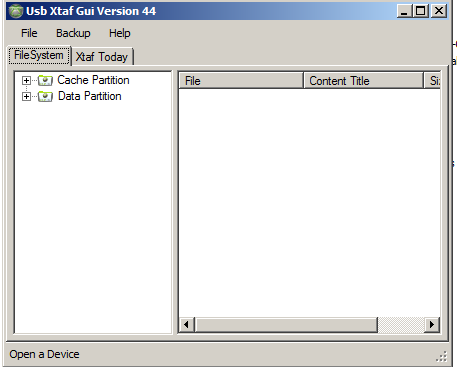This screenshot has width=457, height=367.
Task: Click the partially visible Size column header
Action: click(x=433, y=81)
